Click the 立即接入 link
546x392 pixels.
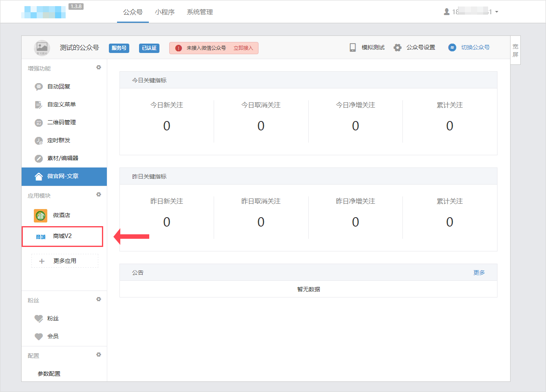(243, 48)
